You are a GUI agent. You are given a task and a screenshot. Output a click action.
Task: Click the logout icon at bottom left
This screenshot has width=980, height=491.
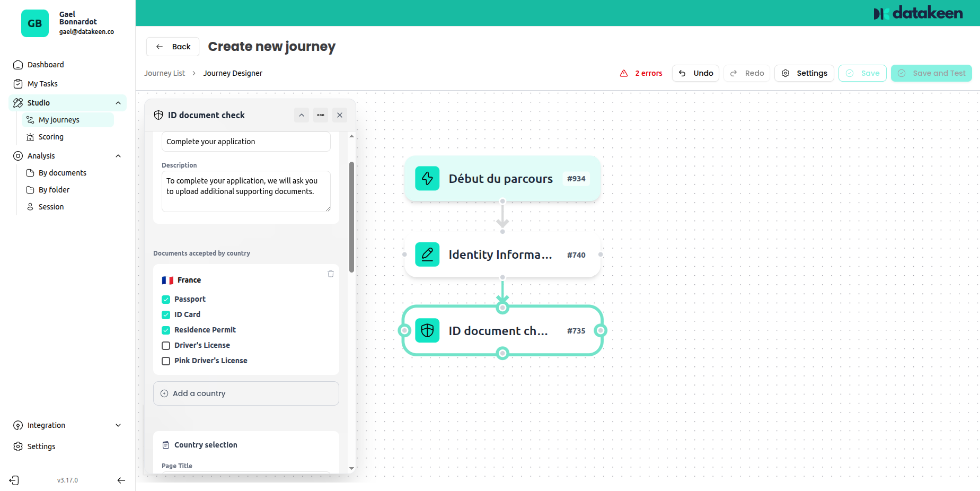[13, 480]
